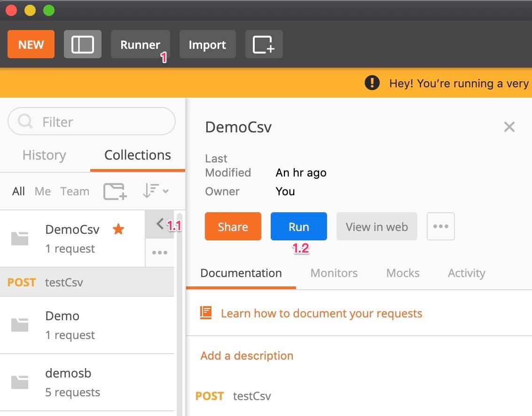Switch to the History tab

pyautogui.click(x=45, y=155)
